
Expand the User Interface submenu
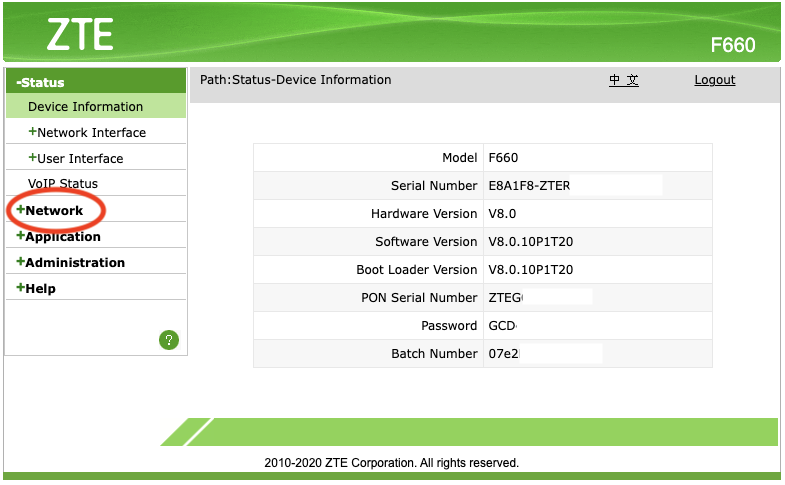pos(76,159)
